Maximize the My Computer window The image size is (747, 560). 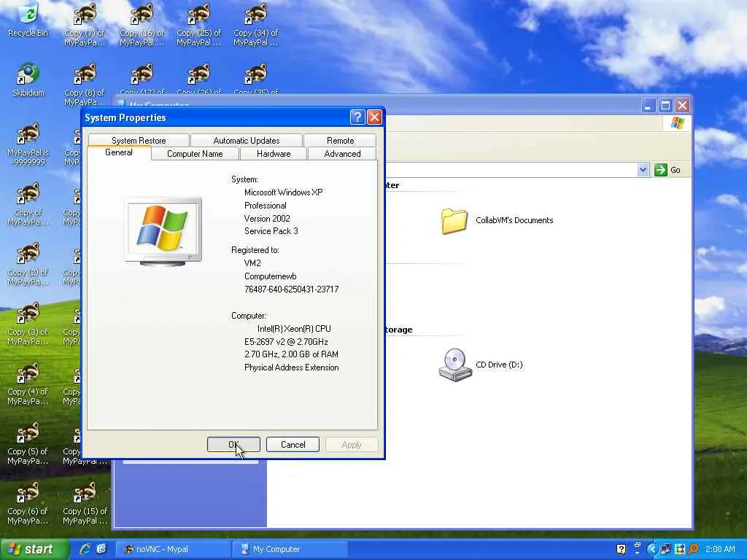[x=665, y=105]
